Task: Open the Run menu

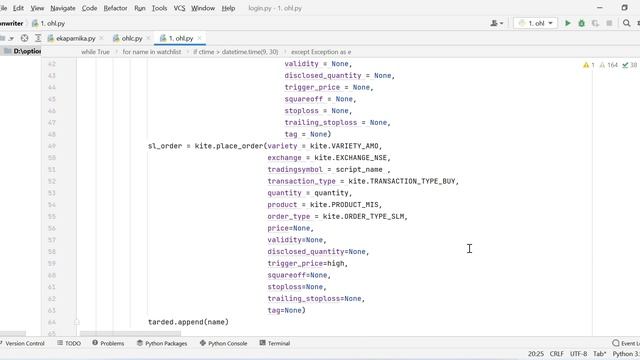Action: tap(140, 8)
